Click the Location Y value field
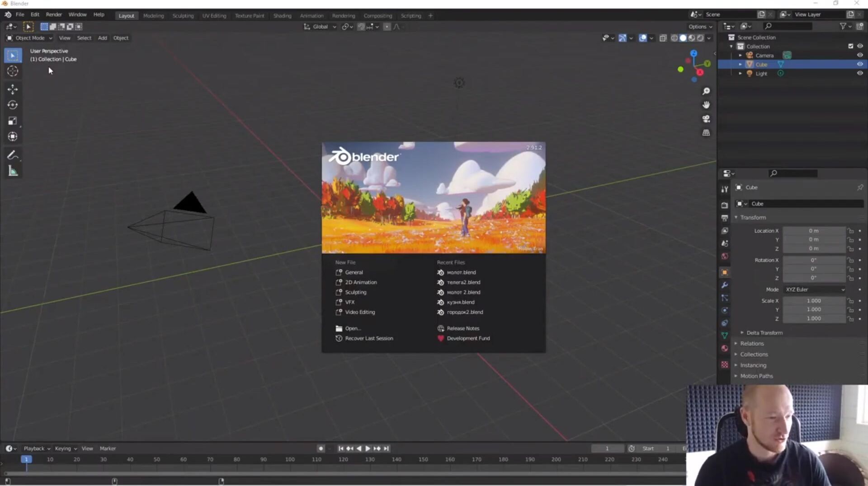 pos(814,240)
